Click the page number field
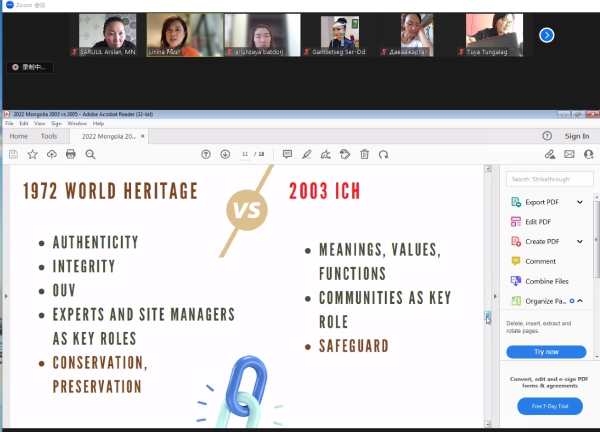600x432 pixels. point(243,154)
